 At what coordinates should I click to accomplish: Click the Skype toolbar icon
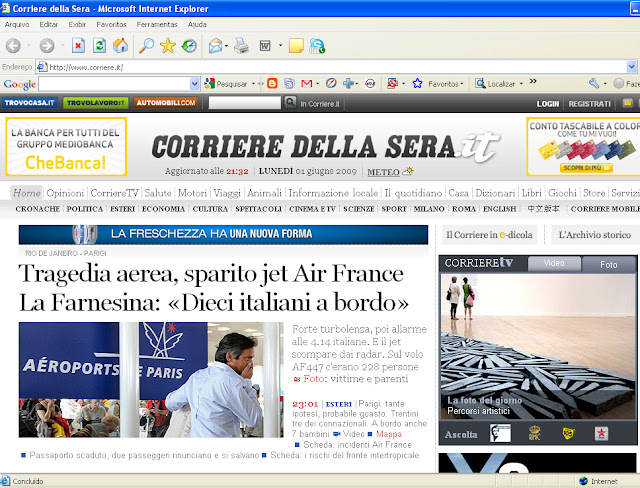pyautogui.click(x=317, y=46)
